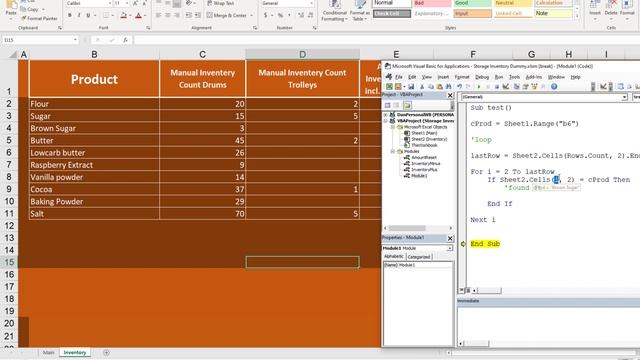Click the Percent Style icon
Image resolution: width=640 pixels, height=360 pixels.
pyautogui.click(x=280, y=16)
